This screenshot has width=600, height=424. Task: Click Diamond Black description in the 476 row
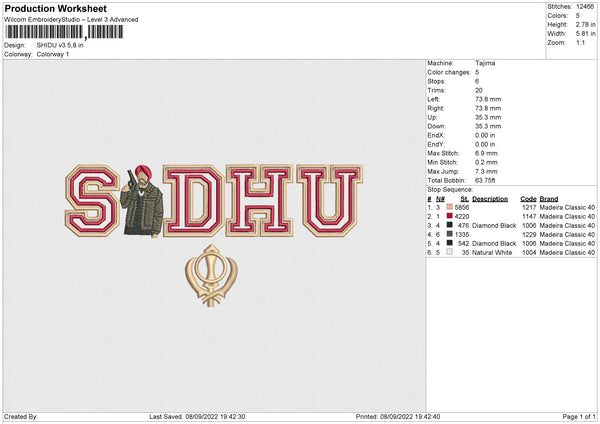point(494,225)
